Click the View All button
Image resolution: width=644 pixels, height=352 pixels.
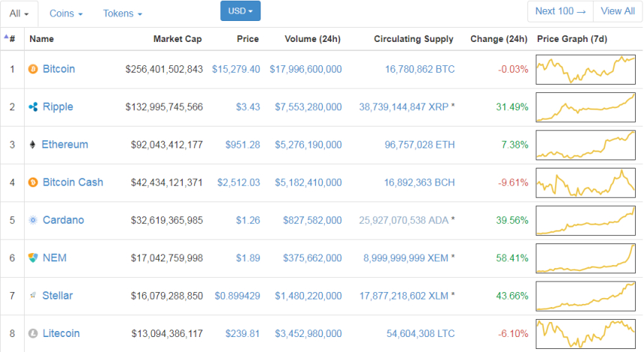[x=617, y=11]
